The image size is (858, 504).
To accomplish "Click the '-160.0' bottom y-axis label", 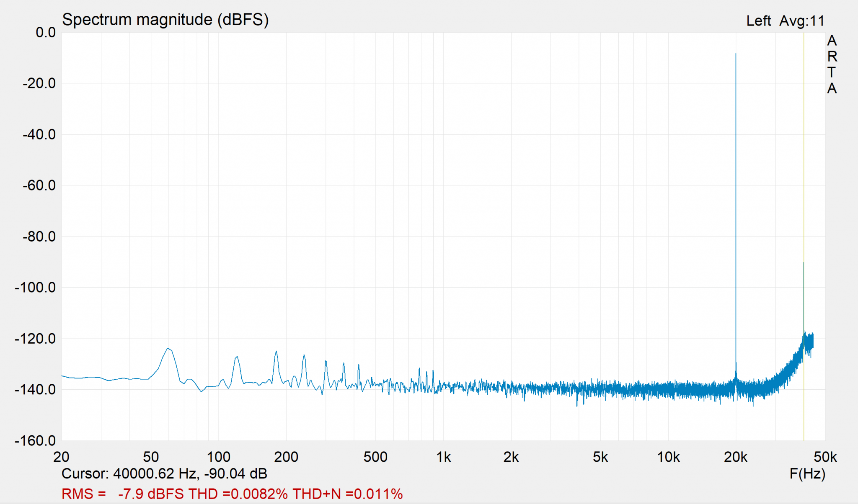I will [x=35, y=440].
